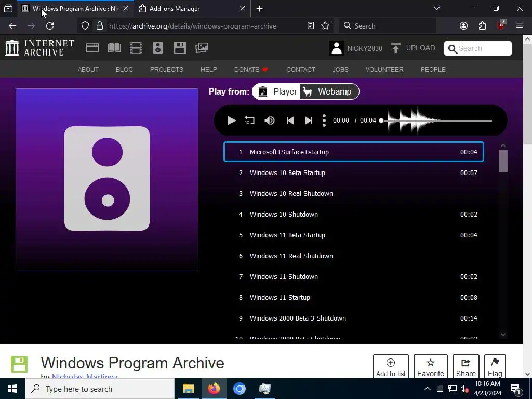Click the Internet Archive logo
This screenshot has height=399, width=532.
point(39,47)
